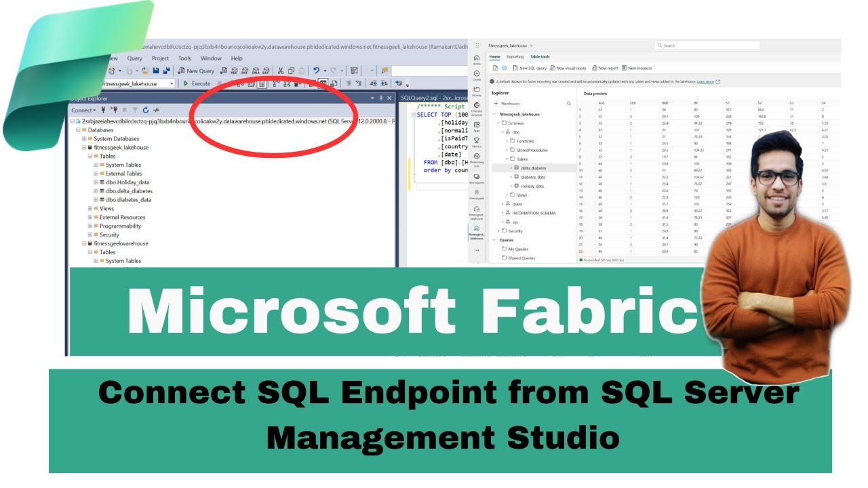
Task: Click the + Warehouses button in Explorer
Action: (507, 104)
